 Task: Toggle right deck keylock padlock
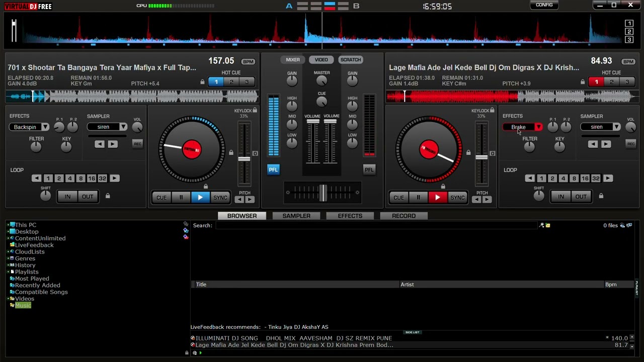click(492, 111)
